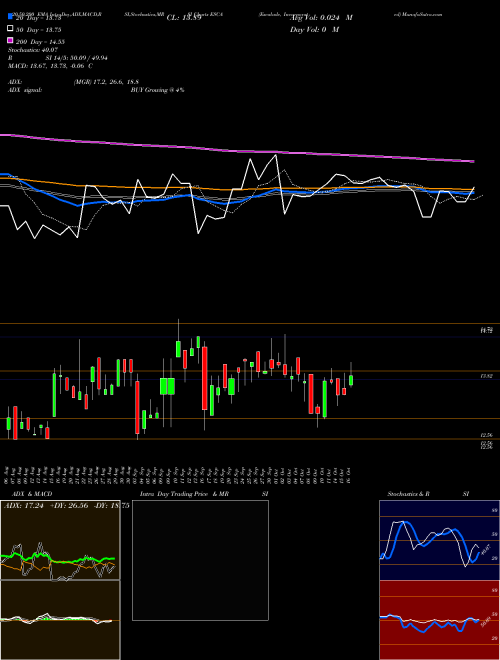This screenshot has width=500, height=660.
Task: Click the BUY Growing @ 4% signal text
Action: point(157,90)
